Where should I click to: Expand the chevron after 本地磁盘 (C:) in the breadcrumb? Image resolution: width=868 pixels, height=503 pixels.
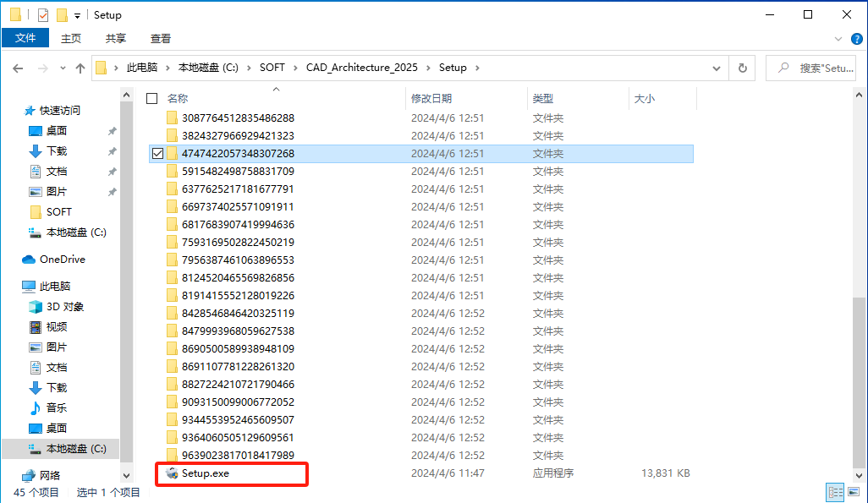coord(249,68)
